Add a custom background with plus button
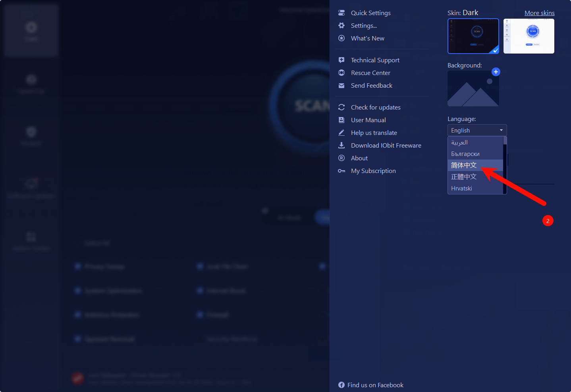This screenshot has height=392, width=571. coord(496,72)
